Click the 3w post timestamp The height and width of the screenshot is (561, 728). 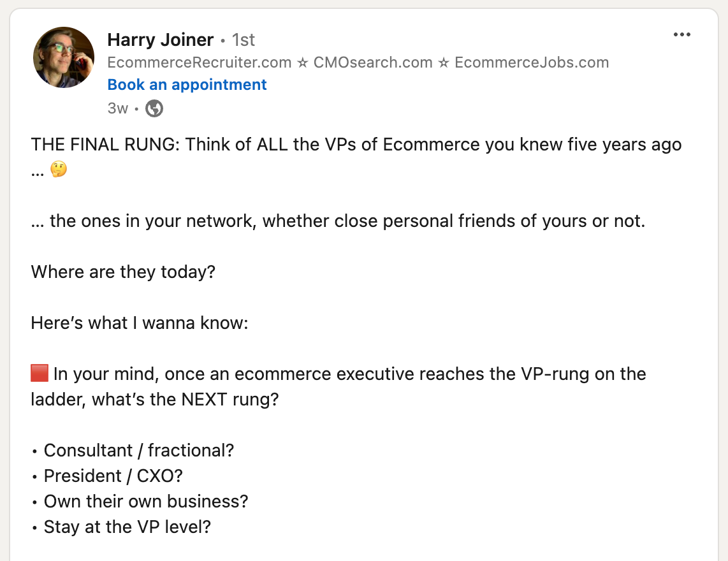(117, 108)
